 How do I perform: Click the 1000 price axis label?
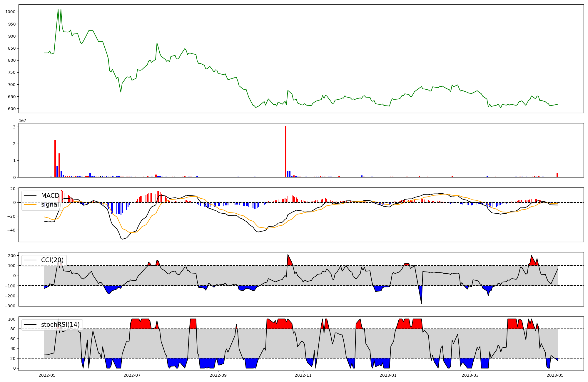tap(10, 12)
